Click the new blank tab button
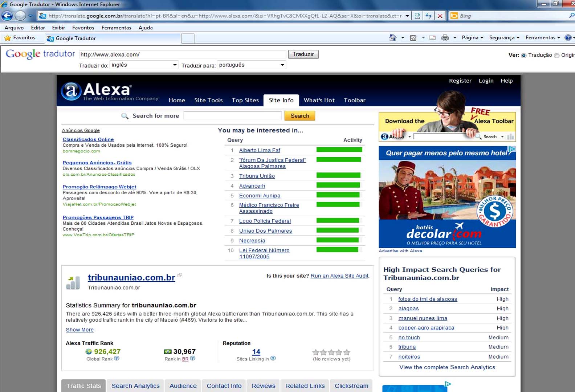This screenshot has height=392, width=575. (x=188, y=38)
